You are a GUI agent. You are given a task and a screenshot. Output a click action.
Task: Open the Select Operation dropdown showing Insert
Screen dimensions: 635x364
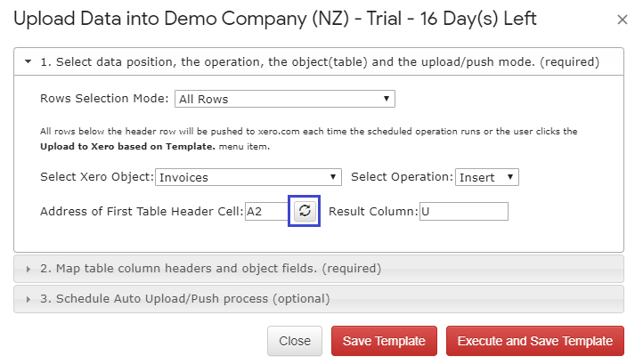tap(487, 177)
